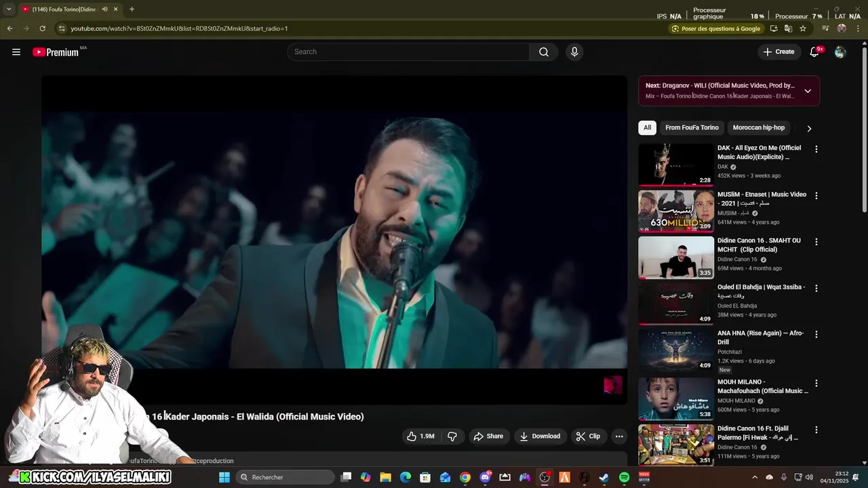Show hidden system tray icons
This screenshot has width=868, height=488.
(755, 477)
